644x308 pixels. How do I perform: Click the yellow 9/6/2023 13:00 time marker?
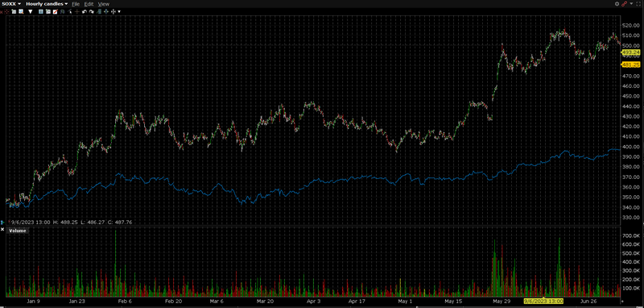tap(543, 302)
